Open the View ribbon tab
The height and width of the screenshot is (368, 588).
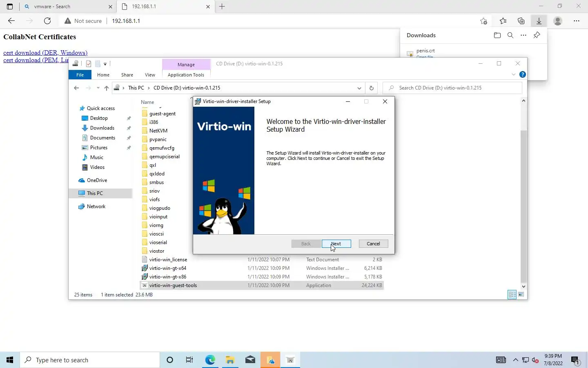pos(150,75)
